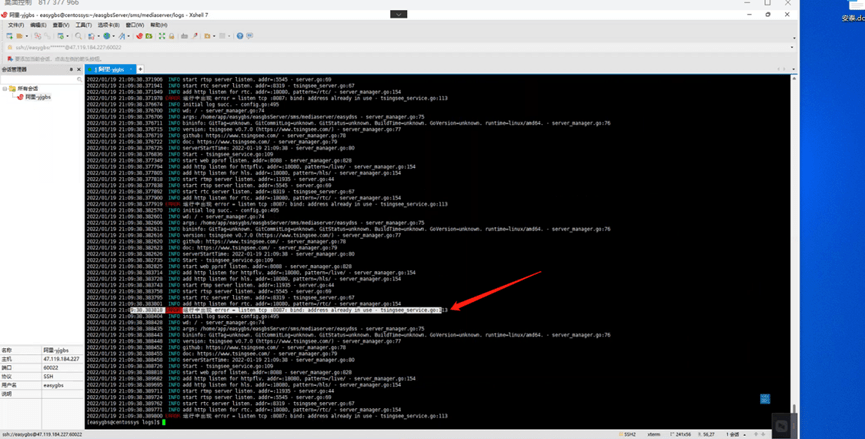Click the username value easygbs
Screen dimensions: 865x439
[54, 386]
